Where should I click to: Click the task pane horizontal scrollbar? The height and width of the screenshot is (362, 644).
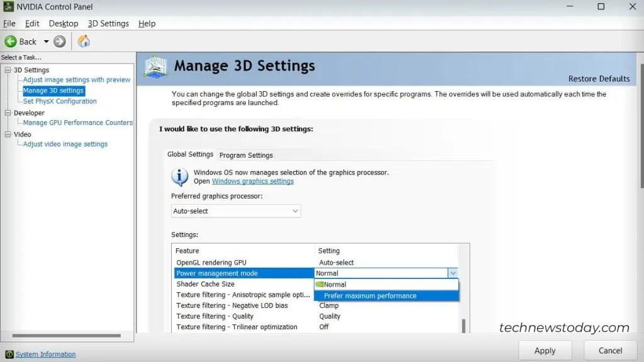(x=67, y=336)
